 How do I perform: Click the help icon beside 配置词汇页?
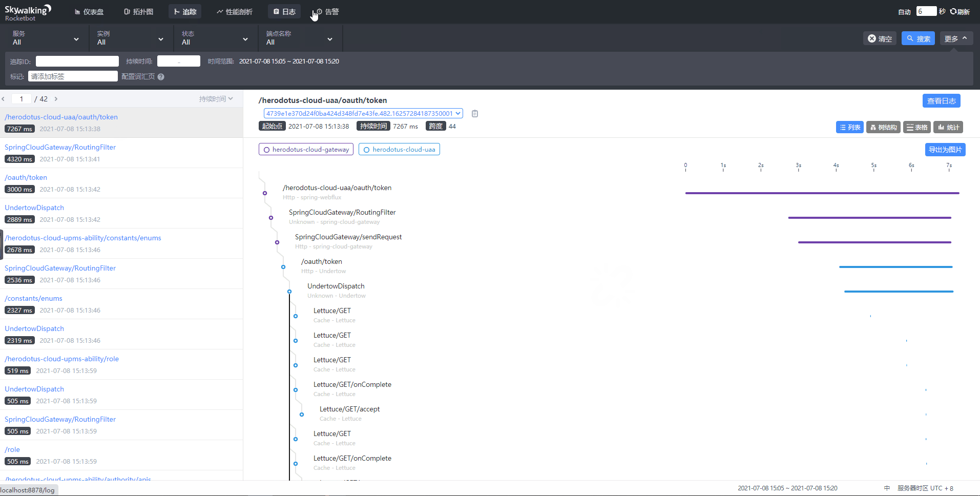(161, 77)
